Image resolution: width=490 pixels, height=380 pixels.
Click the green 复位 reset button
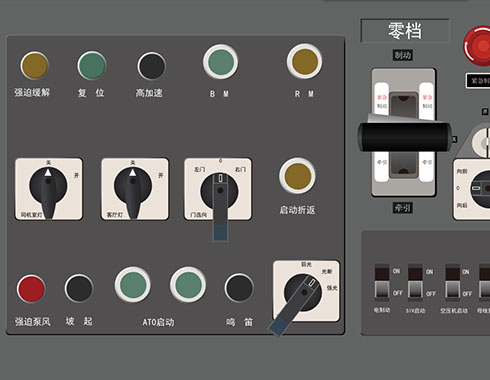92,65
